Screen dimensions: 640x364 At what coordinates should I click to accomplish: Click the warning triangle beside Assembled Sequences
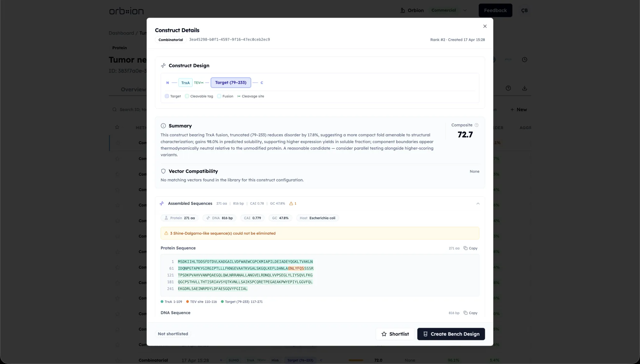[x=291, y=204]
